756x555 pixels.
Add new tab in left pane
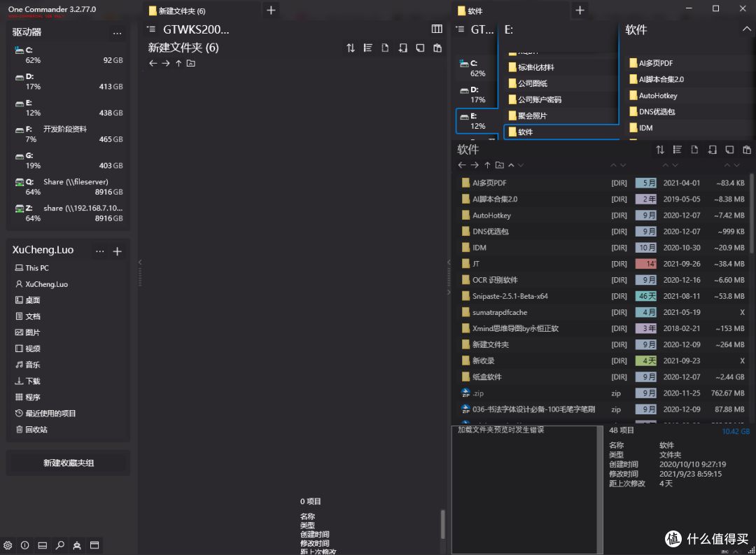[271, 10]
